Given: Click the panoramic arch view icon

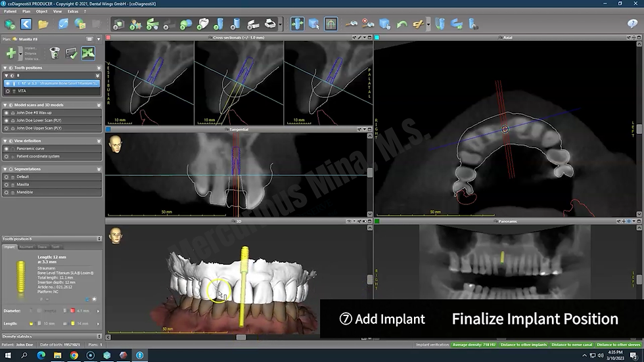Looking at the screenshot, I should tap(331, 24).
